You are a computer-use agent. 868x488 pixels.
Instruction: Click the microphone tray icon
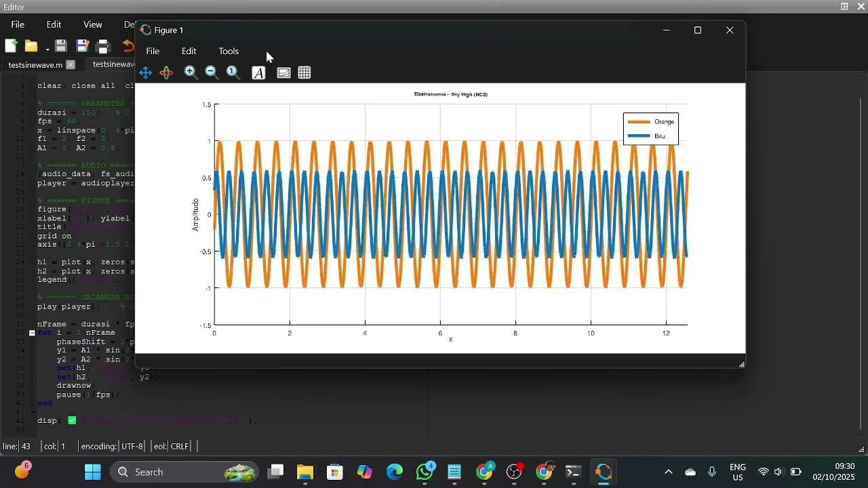(x=713, y=472)
